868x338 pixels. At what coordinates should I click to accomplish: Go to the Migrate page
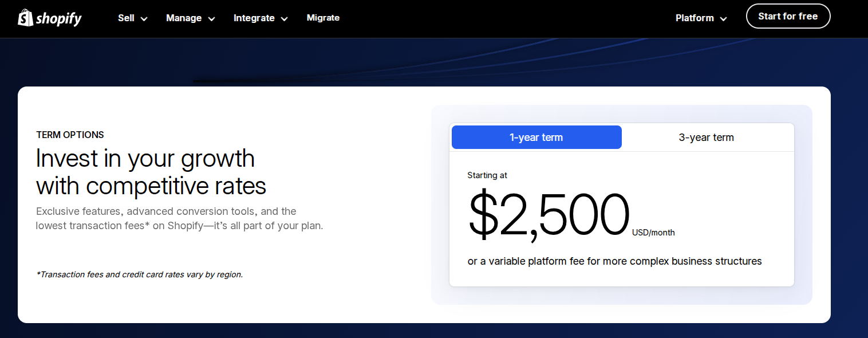[323, 18]
